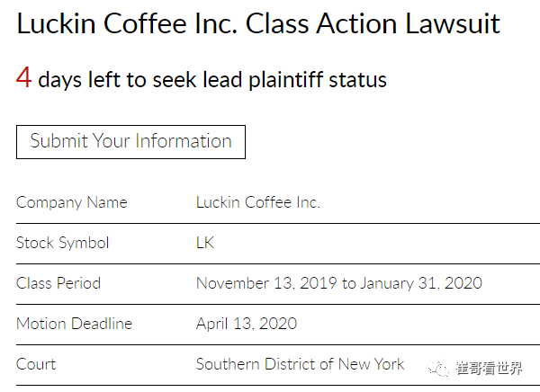Select the Court row label
The width and height of the screenshot is (540, 392).
36,364
